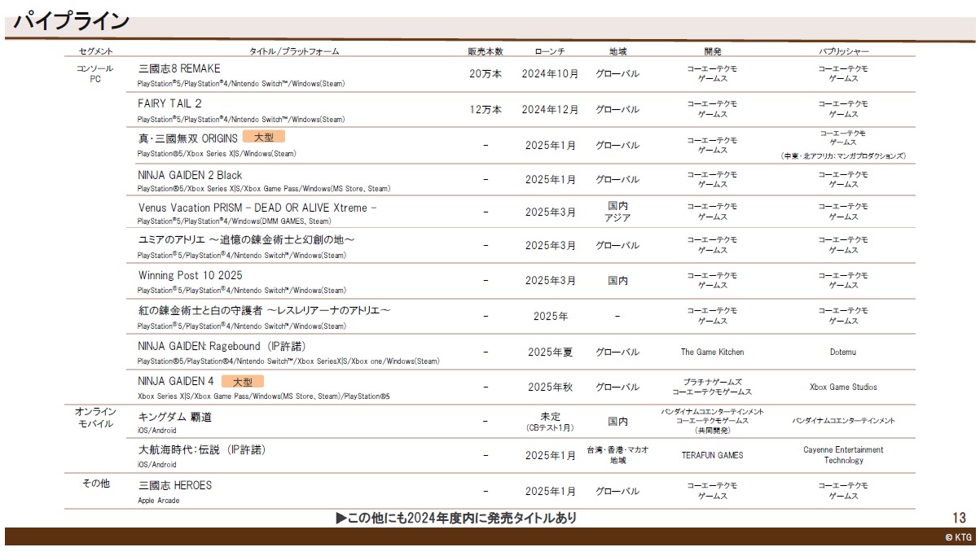Click the title 大航海時代:伝説
The height and width of the screenshot is (556, 980).
pyautogui.click(x=202, y=449)
